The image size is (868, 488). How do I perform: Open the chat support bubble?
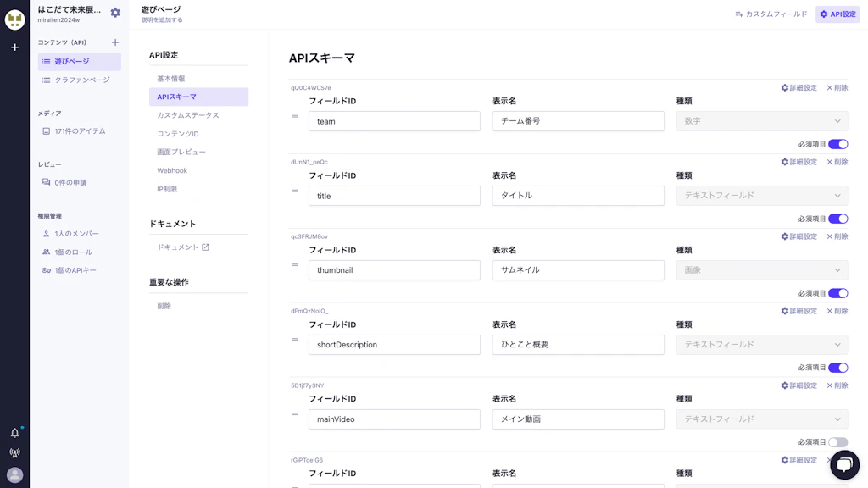[844, 464]
